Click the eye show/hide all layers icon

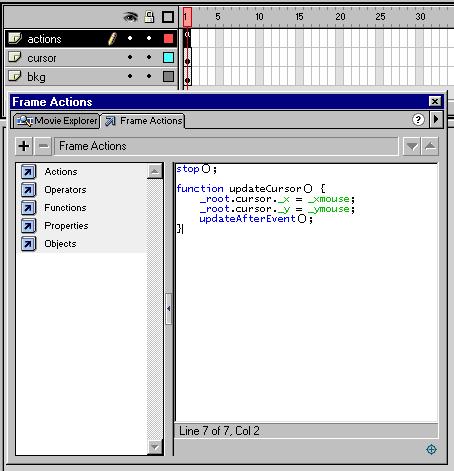pyautogui.click(x=130, y=16)
